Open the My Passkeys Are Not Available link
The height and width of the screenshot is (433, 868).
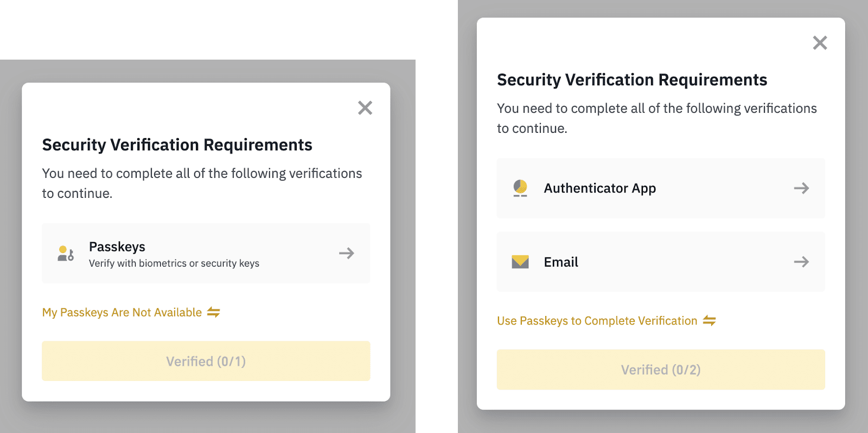(122, 312)
